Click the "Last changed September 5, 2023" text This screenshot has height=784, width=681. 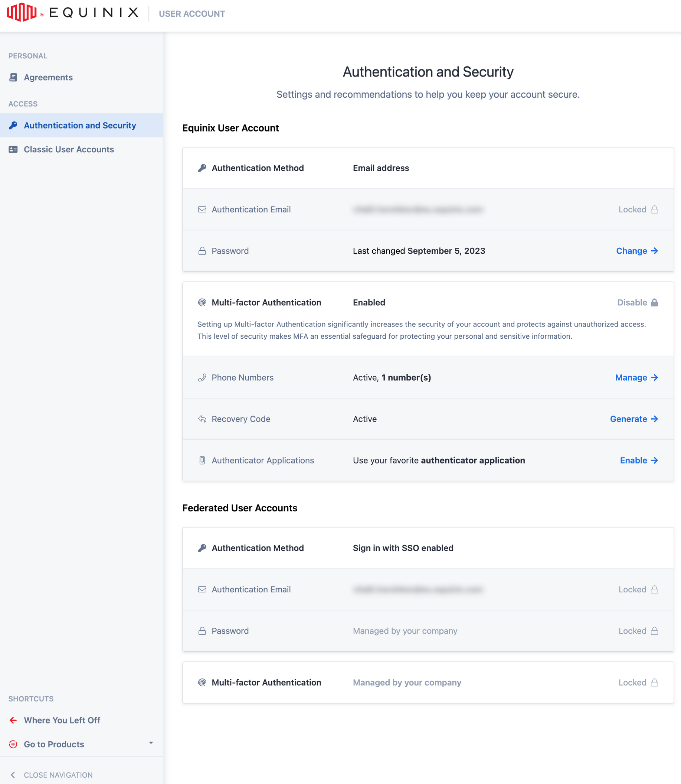click(x=419, y=251)
